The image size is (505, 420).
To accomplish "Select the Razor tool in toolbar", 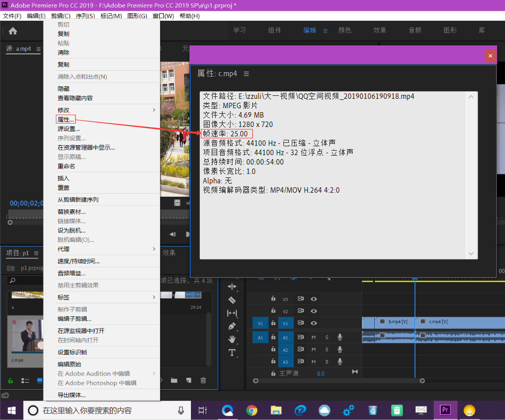I will [232, 300].
